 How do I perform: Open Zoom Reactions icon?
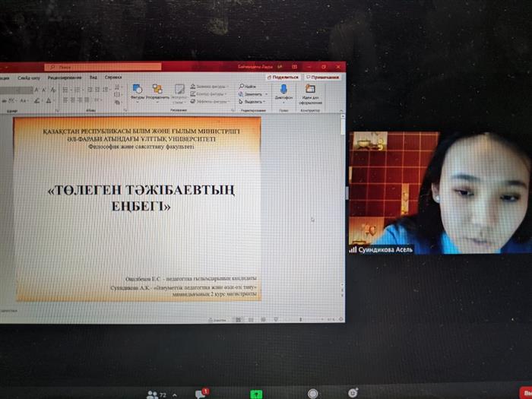(353, 393)
